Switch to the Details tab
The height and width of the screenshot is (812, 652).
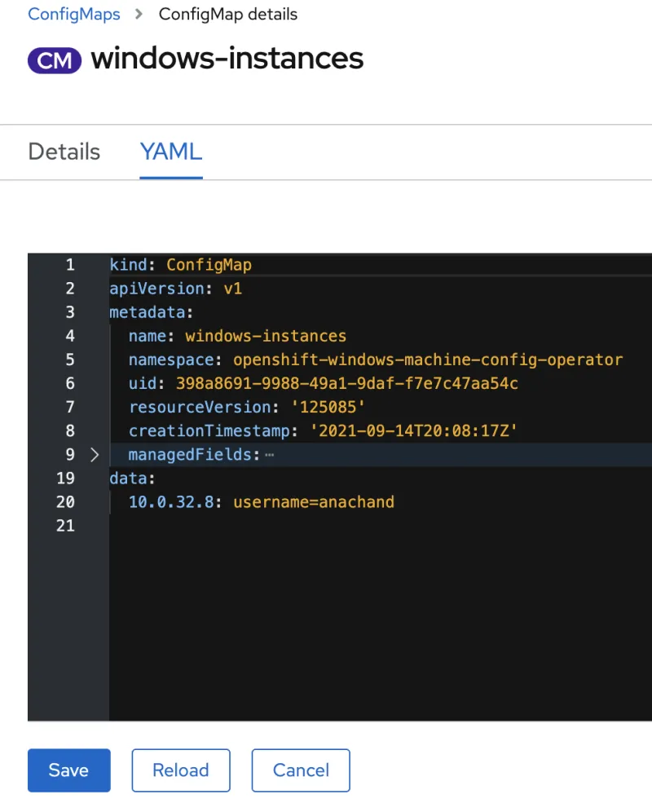click(x=64, y=152)
